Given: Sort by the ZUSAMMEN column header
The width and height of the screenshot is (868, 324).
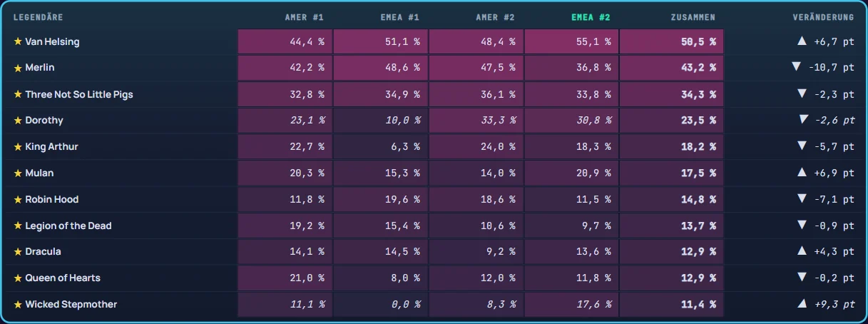Looking at the screenshot, I should (693, 17).
